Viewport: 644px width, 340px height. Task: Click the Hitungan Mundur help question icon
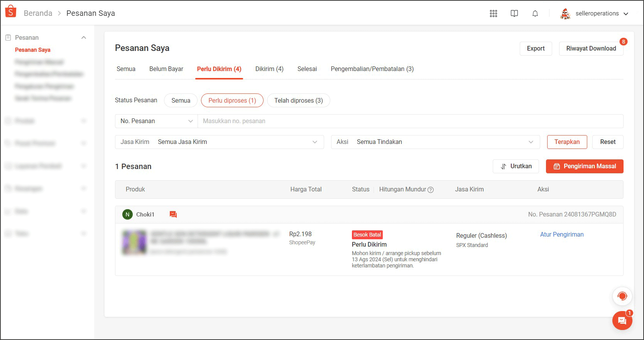click(431, 190)
